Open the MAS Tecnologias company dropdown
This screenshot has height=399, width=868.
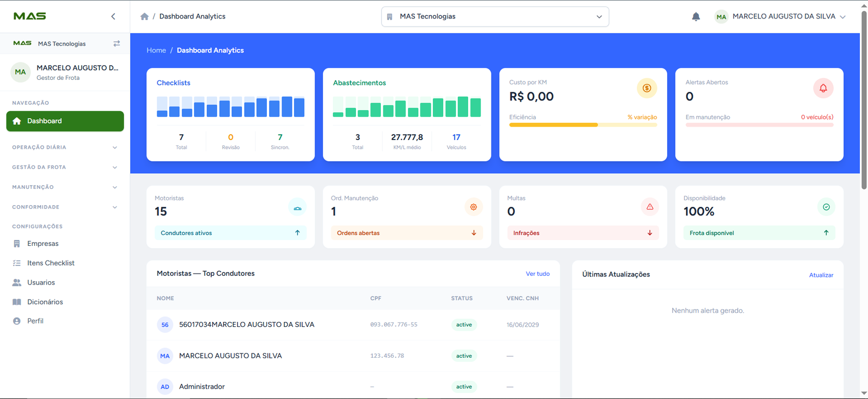pyautogui.click(x=495, y=16)
